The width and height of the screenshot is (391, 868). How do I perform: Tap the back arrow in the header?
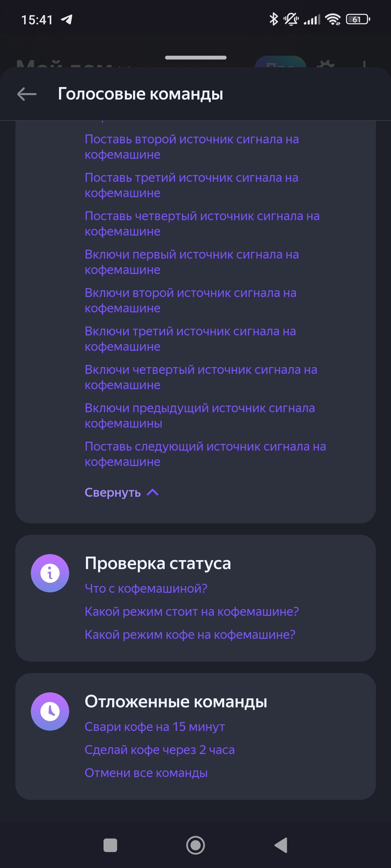(x=27, y=94)
